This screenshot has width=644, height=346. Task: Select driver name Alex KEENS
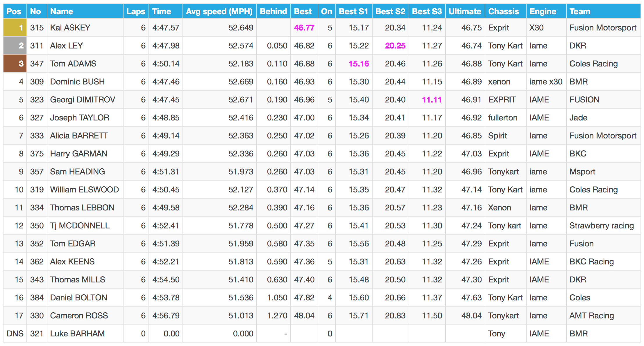pos(72,262)
